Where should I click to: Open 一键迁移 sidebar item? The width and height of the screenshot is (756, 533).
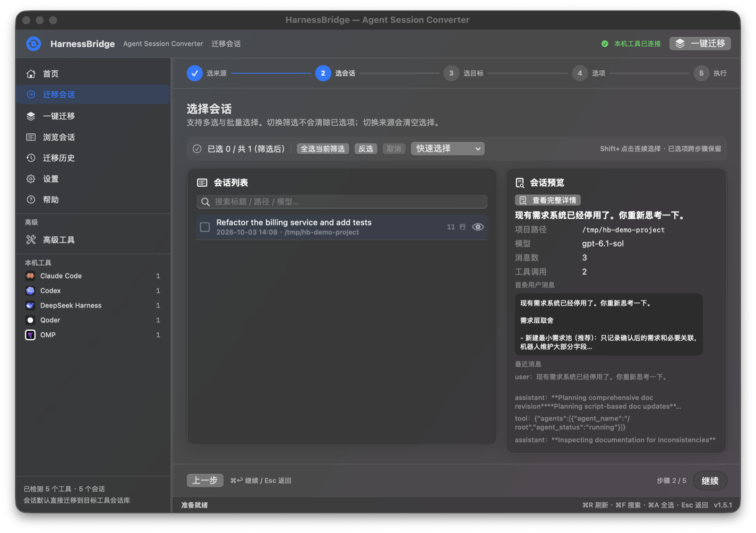93,116
